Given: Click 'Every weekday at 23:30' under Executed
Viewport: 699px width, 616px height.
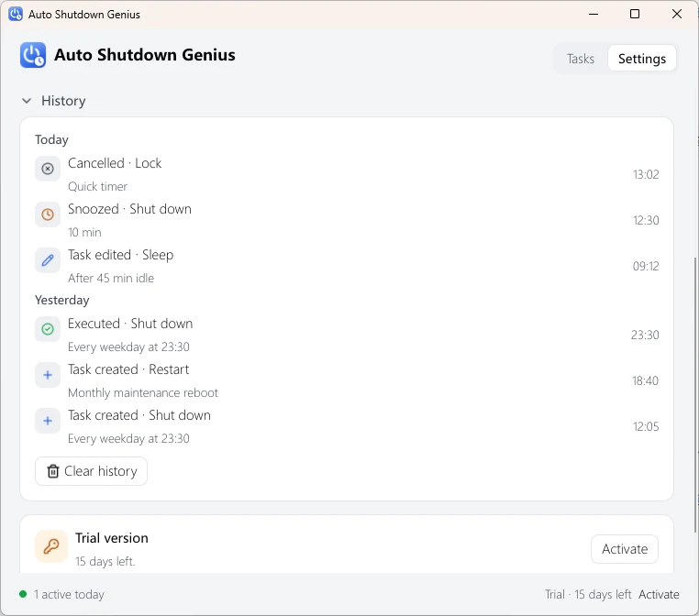Looking at the screenshot, I should point(128,347).
